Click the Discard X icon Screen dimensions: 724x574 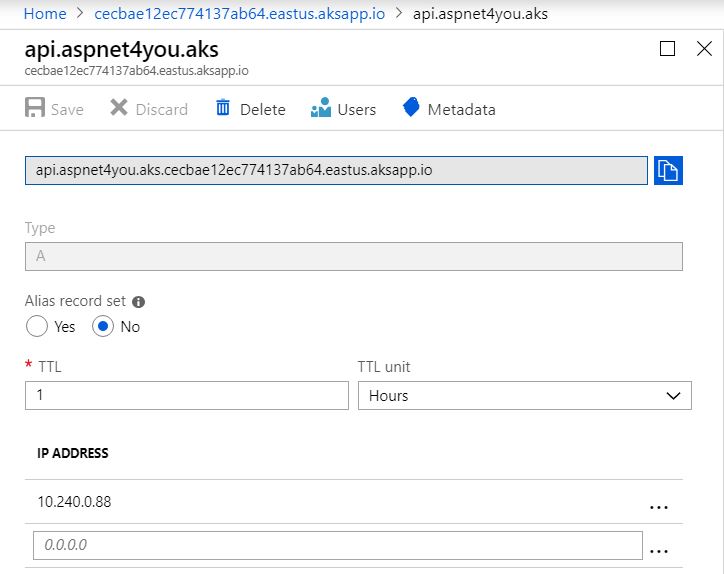point(119,107)
